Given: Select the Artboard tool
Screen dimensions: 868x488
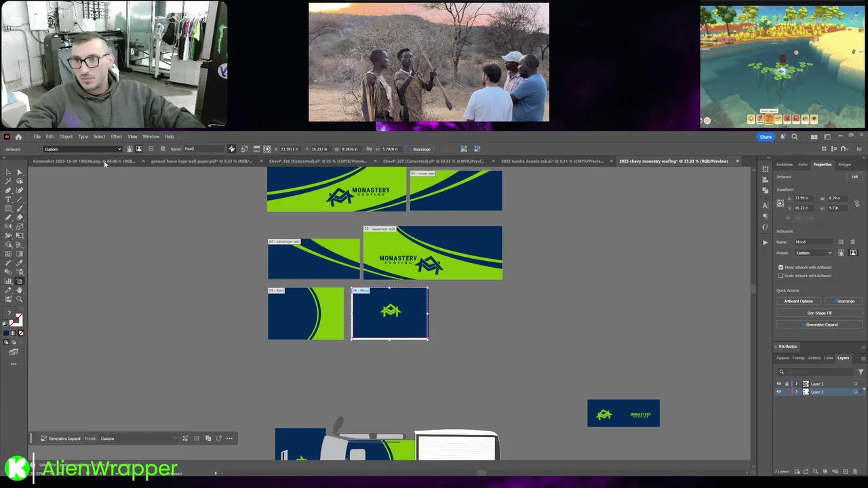Looking at the screenshot, I should tap(20, 281).
